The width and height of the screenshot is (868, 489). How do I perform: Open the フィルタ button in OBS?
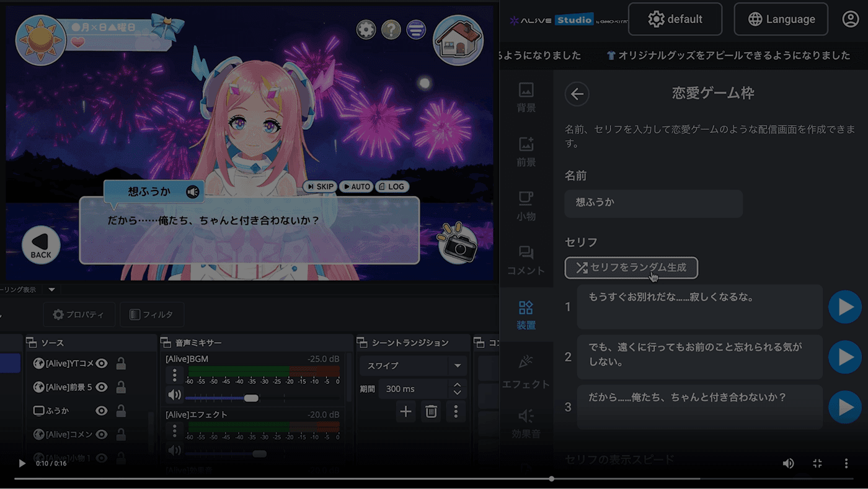152,315
